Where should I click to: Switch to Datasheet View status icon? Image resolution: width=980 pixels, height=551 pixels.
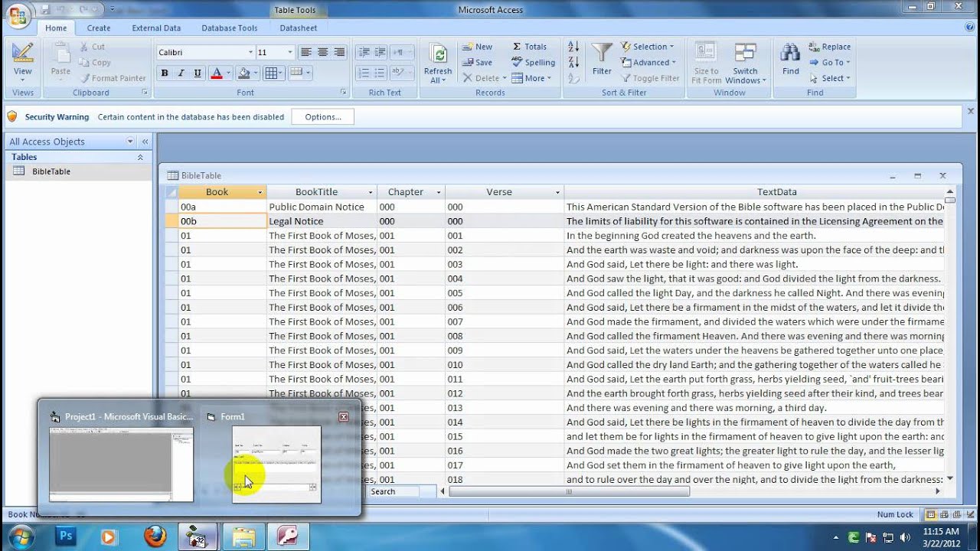(x=931, y=515)
